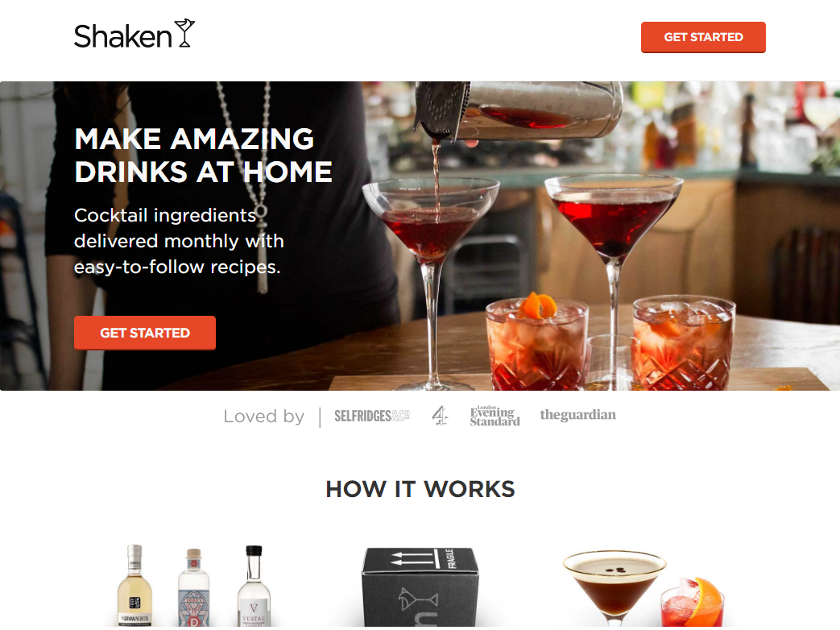The image size is (840, 630).
Task: Click the Guardian logo
Action: (577, 415)
